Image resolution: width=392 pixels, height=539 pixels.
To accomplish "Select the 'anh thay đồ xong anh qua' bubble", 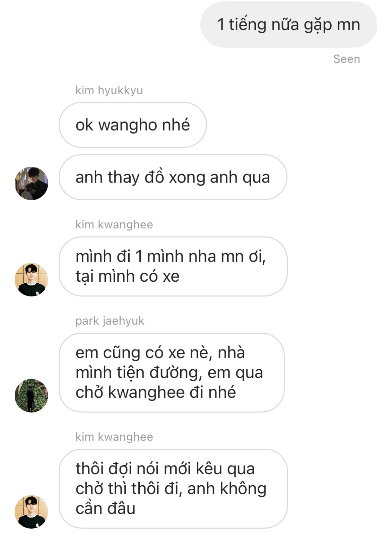I will 173,177.
